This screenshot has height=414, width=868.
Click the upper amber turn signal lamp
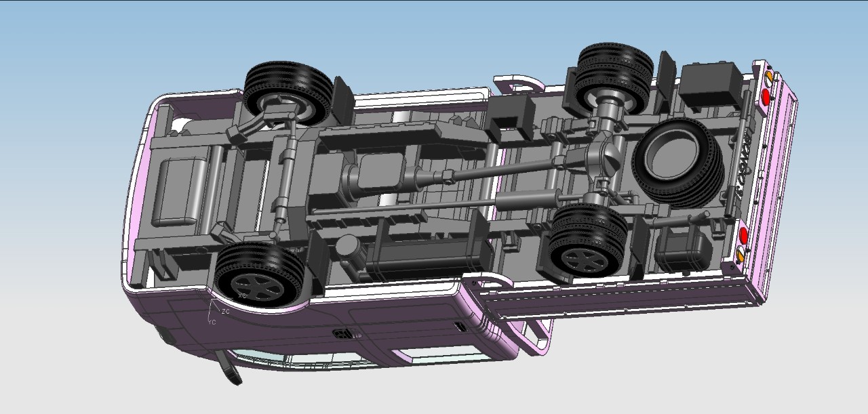[769, 75]
